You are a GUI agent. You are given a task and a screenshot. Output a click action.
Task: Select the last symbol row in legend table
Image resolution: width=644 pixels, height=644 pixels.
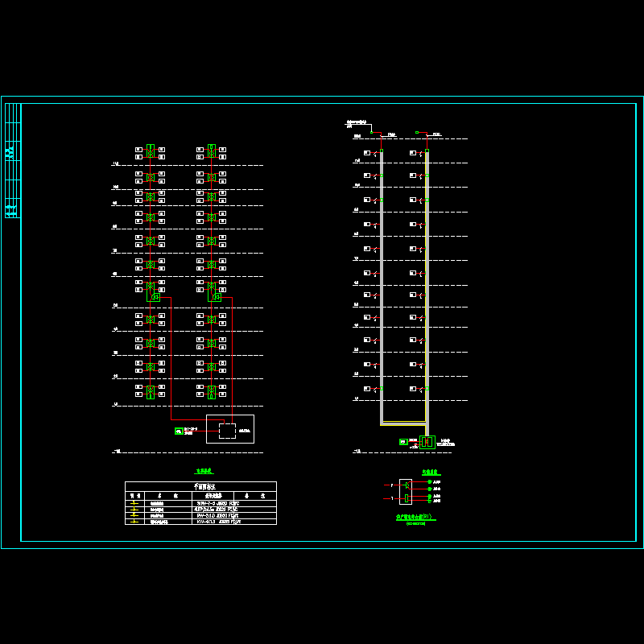200,522
